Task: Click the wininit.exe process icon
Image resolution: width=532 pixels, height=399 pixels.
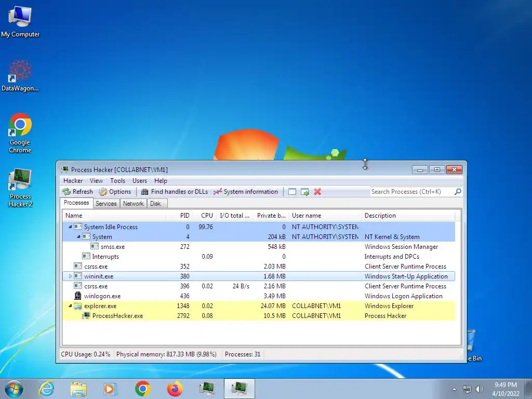Action: (x=78, y=276)
